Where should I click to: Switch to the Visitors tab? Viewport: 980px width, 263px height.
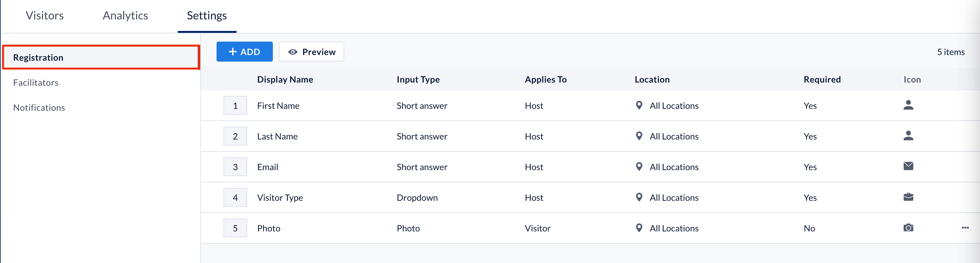(x=44, y=16)
